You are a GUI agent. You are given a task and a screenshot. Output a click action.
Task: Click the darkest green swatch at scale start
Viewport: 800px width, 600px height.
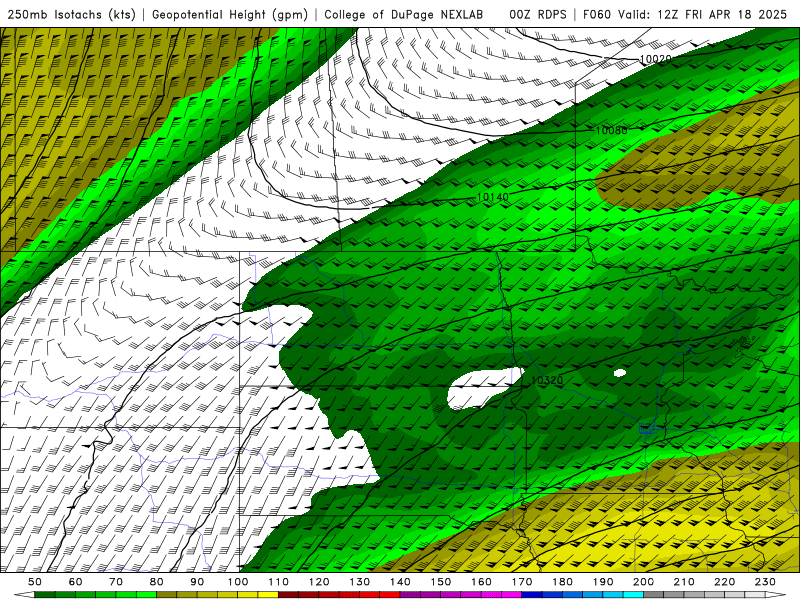click(45, 595)
